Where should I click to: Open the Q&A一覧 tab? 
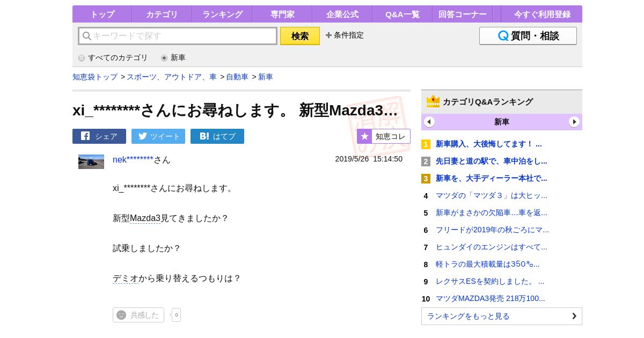(402, 14)
